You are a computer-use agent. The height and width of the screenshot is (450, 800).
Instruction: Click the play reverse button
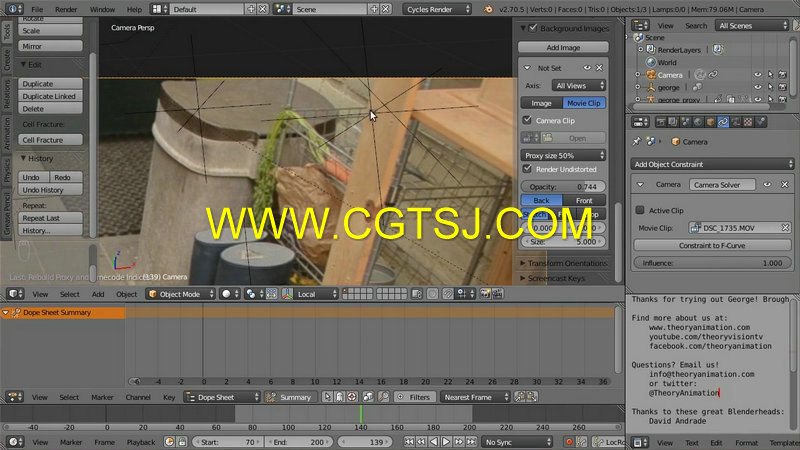(x=434, y=442)
